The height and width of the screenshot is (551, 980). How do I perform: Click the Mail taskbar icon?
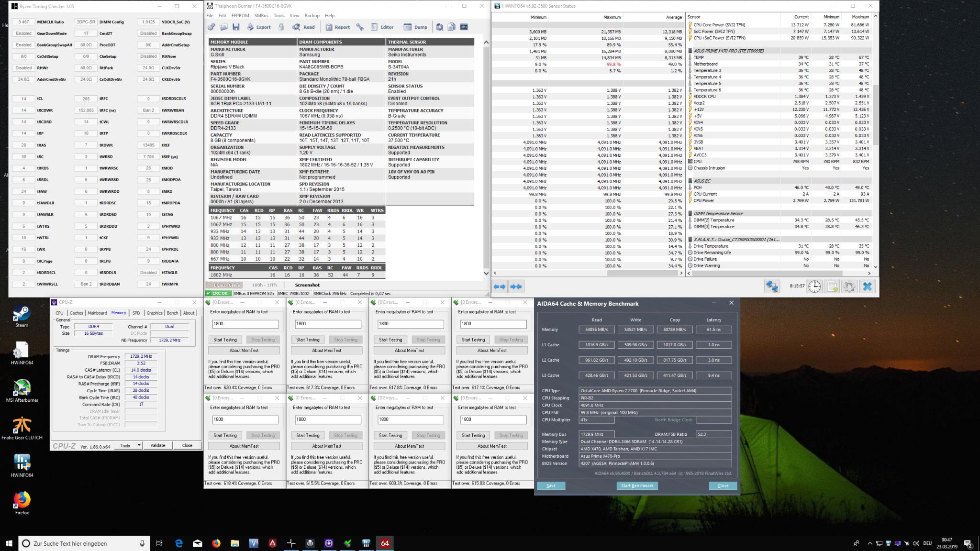pos(198,543)
